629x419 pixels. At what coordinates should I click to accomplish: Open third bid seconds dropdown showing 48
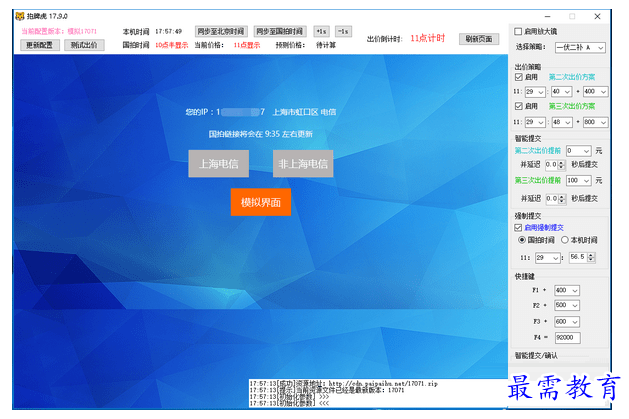tap(562, 122)
